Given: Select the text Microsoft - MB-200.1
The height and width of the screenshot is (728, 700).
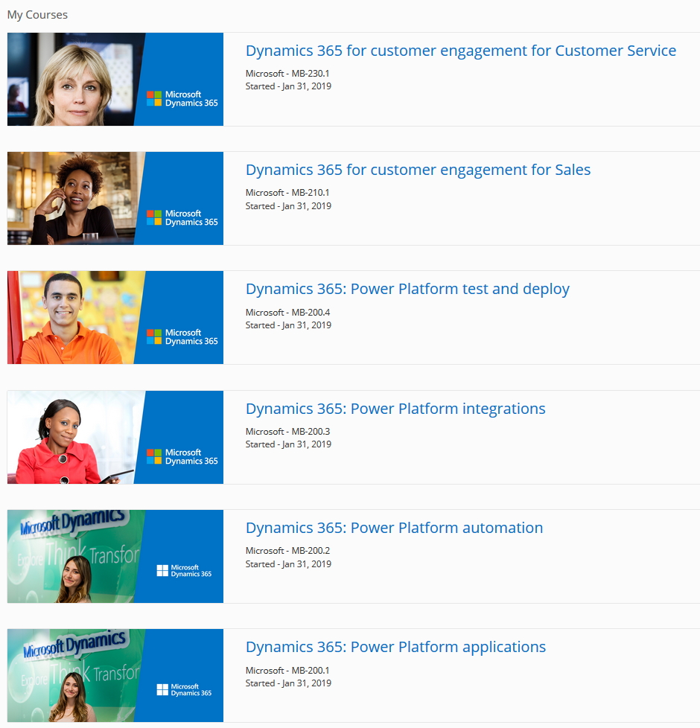Looking at the screenshot, I should [287, 671].
